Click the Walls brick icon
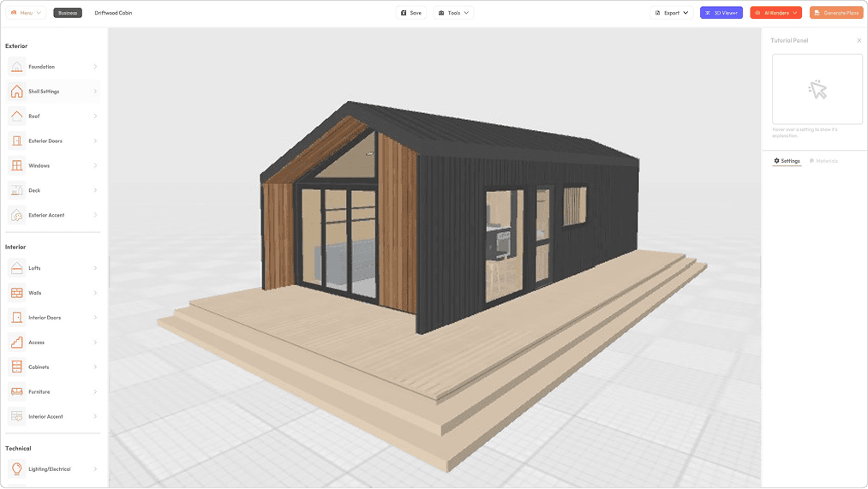Viewport: 868px width, 489px height. point(16,293)
